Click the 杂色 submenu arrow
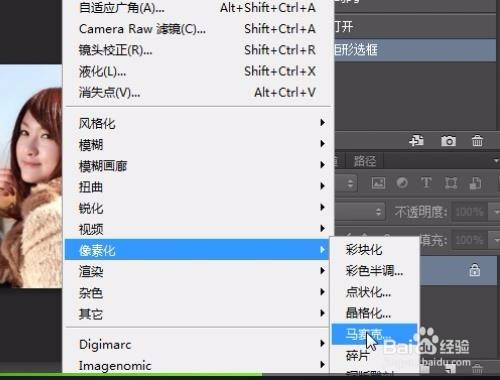Viewport: 500px width, 380px height. [322, 292]
